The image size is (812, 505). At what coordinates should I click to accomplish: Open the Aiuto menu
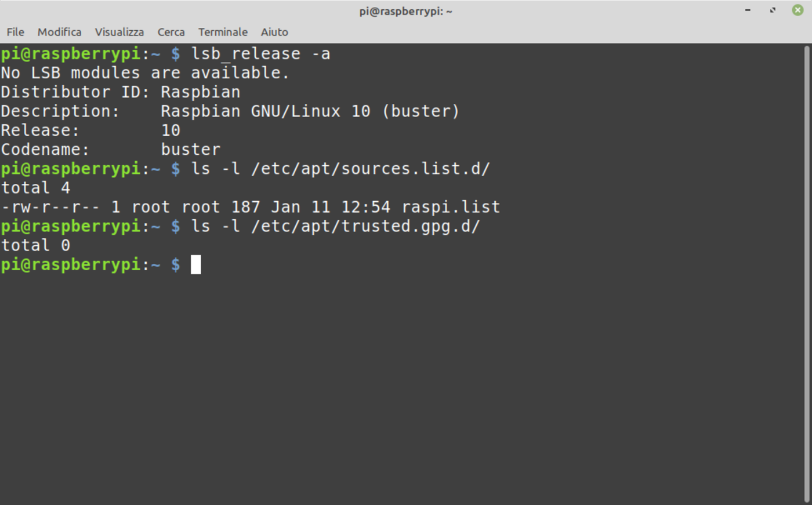[274, 32]
